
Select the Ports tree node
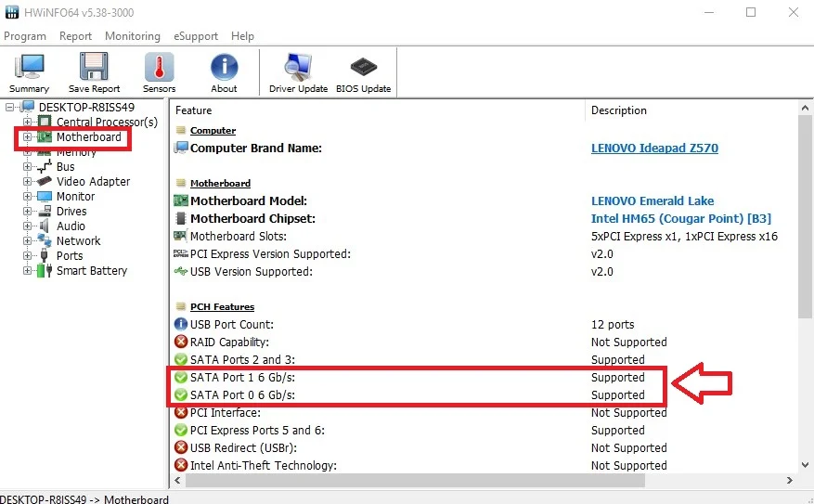point(70,256)
